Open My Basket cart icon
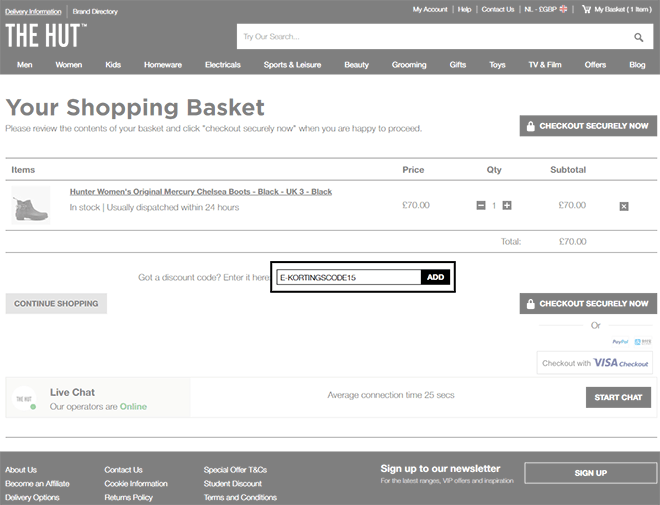Viewport: 660px width, 505px height. [x=586, y=9]
